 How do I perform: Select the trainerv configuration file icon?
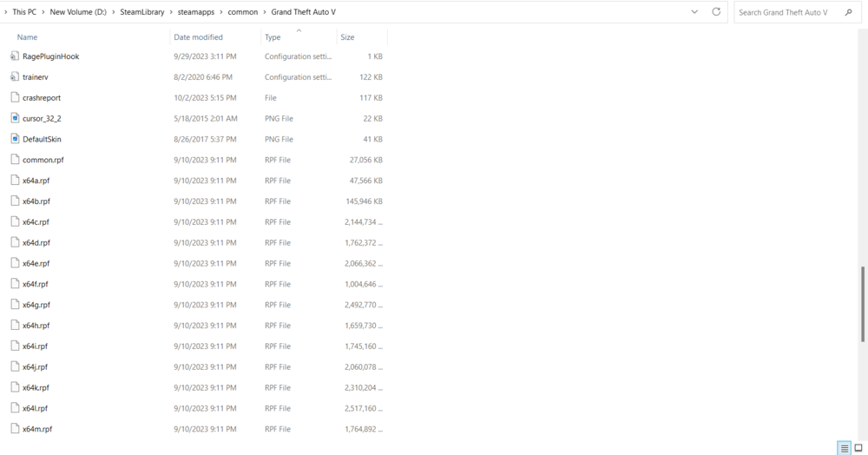point(15,77)
